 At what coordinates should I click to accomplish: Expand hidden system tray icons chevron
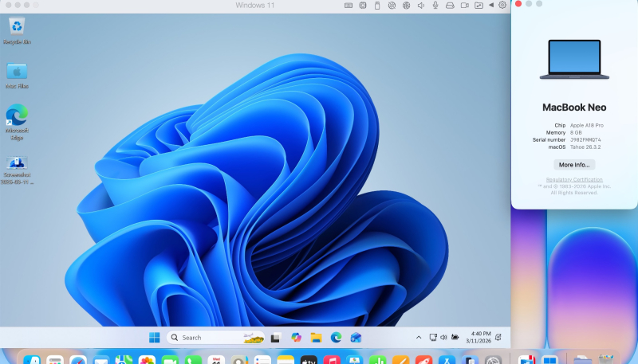point(418,338)
